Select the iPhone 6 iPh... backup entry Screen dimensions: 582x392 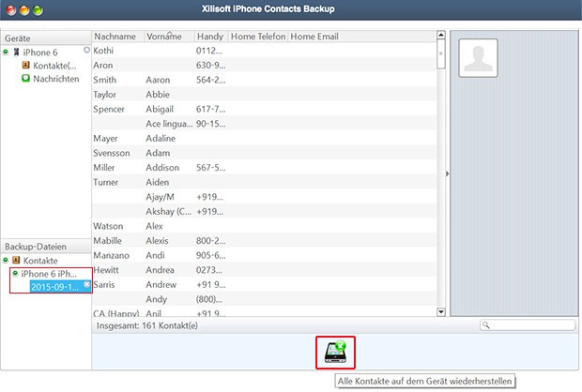tap(49, 274)
